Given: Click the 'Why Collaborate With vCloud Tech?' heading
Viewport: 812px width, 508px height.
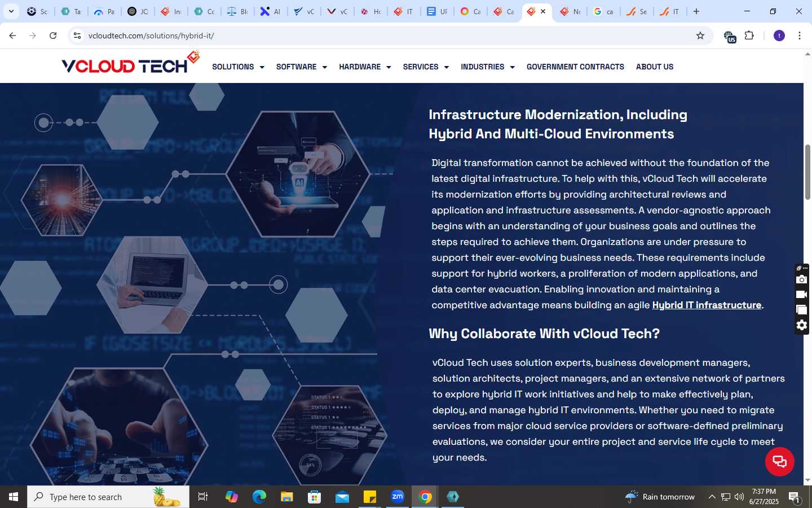Looking at the screenshot, I should pyautogui.click(x=544, y=334).
